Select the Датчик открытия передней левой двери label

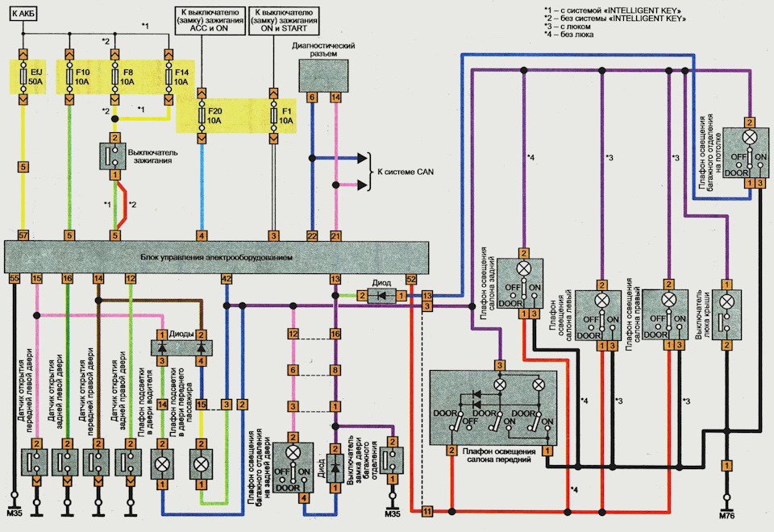(x=25, y=391)
